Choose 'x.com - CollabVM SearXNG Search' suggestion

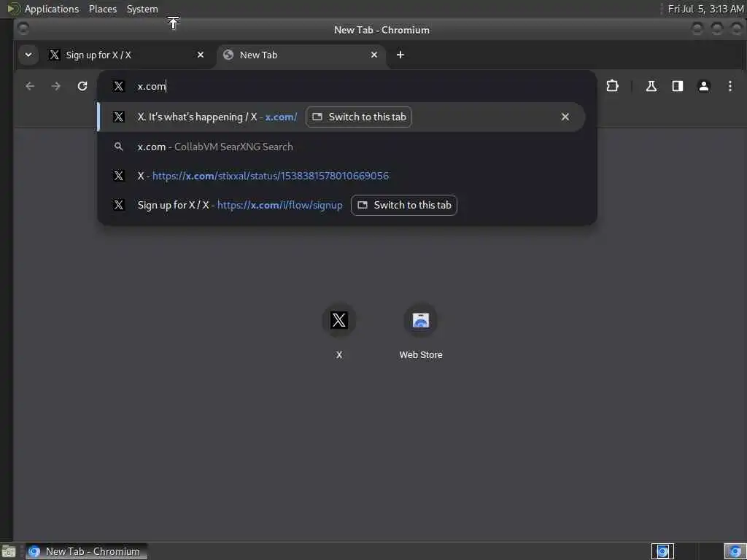(341, 147)
